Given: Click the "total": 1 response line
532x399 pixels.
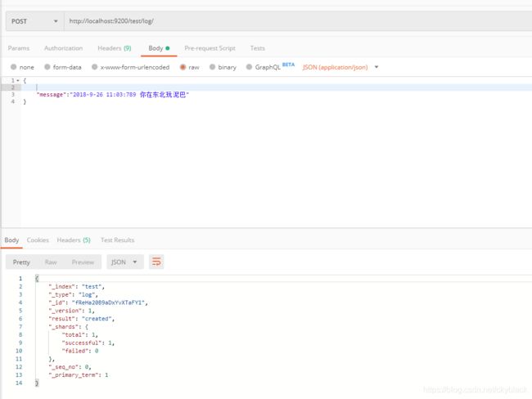Looking at the screenshot, I should pyautogui.click(x=80, y=334).
